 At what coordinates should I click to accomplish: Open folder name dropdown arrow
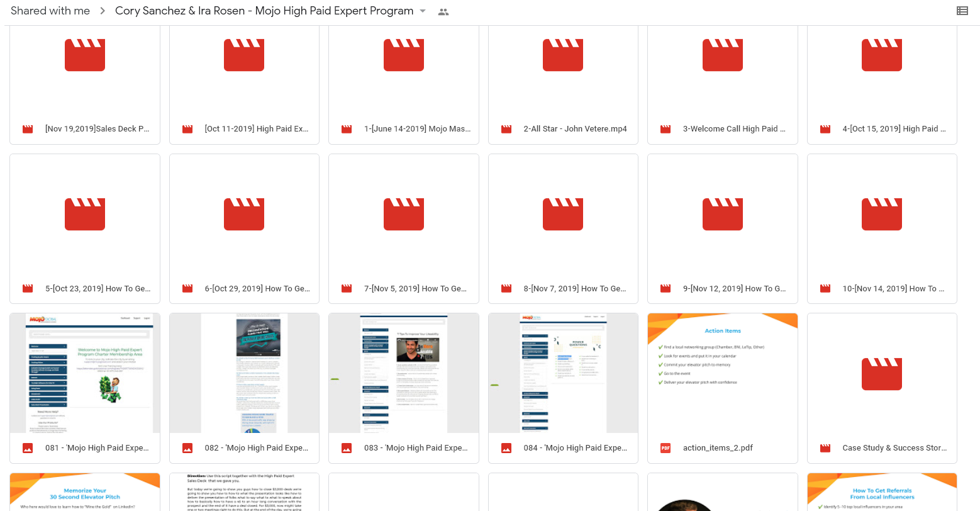click(423, 11)
